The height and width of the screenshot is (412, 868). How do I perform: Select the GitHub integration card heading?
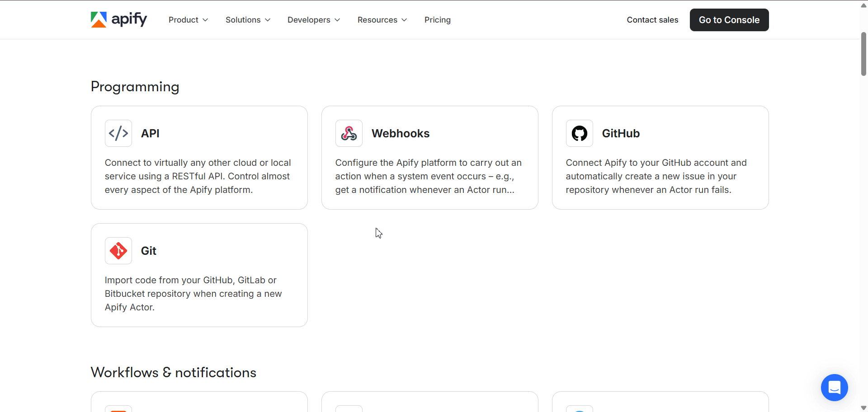pyautogui.click(x=621, y=133)
